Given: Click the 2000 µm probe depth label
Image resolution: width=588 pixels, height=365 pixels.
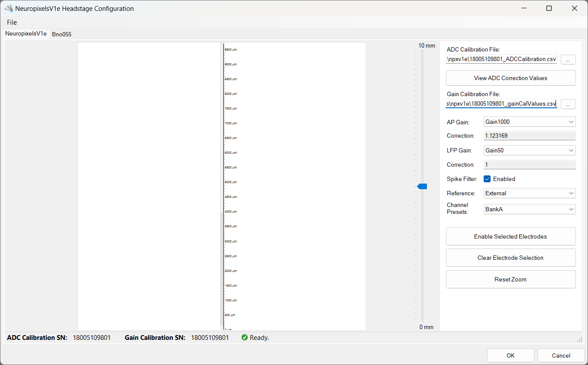Looking at the screenshot, I should tap(231, 271).
